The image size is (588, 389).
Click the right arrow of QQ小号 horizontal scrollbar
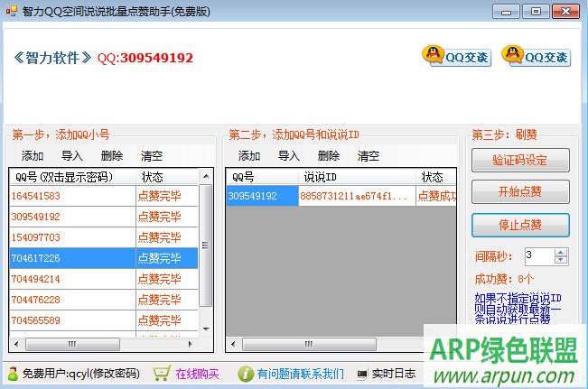point(190,344)
